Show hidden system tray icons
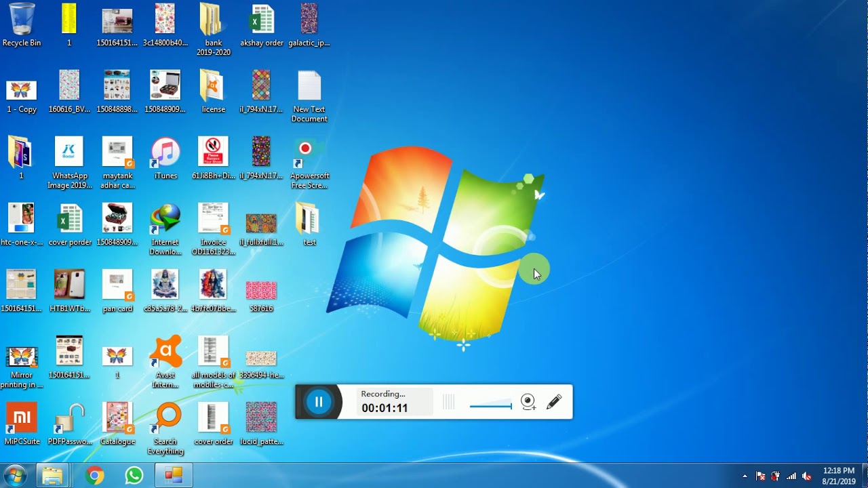 745,476
